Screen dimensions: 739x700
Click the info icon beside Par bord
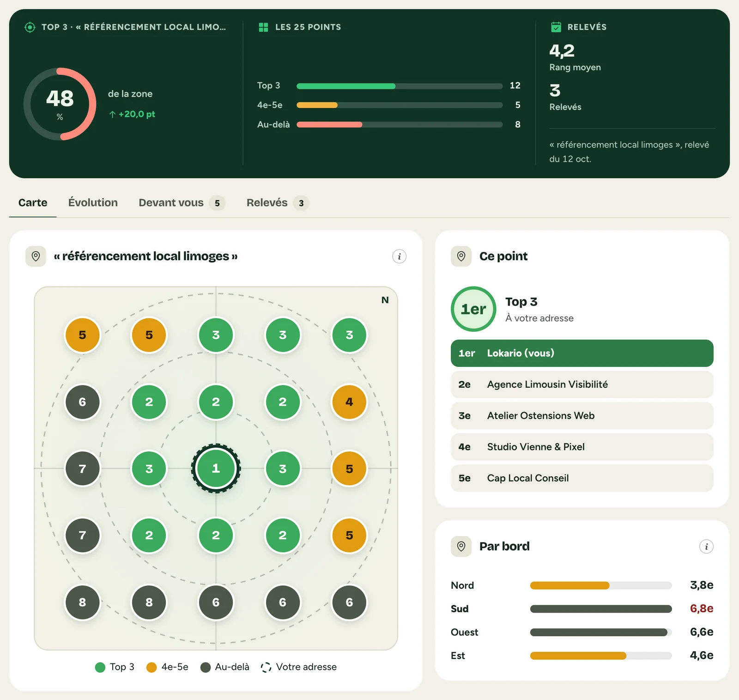tap(706, 546)
